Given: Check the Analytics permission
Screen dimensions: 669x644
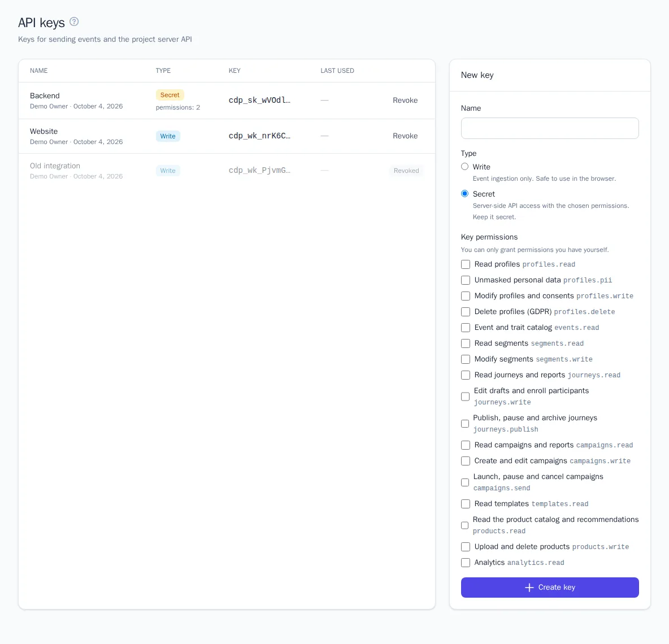Looking at the screenshot, I should tap(466, 563).
